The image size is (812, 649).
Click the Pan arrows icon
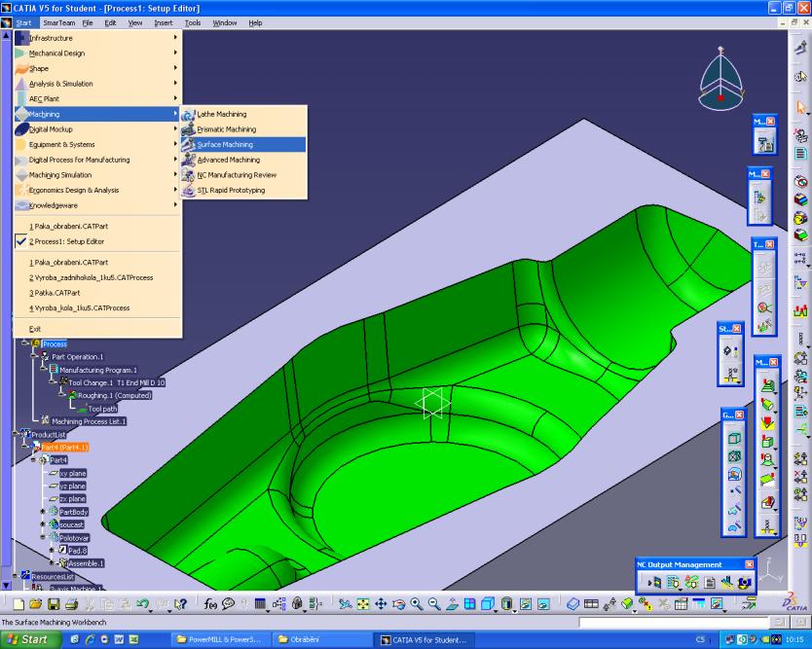(x=381, y=604)
